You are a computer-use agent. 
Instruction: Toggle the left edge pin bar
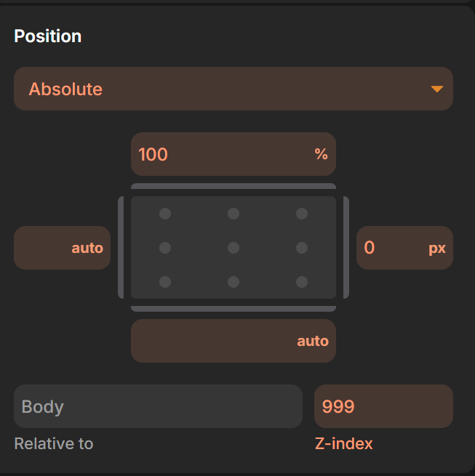121,248
